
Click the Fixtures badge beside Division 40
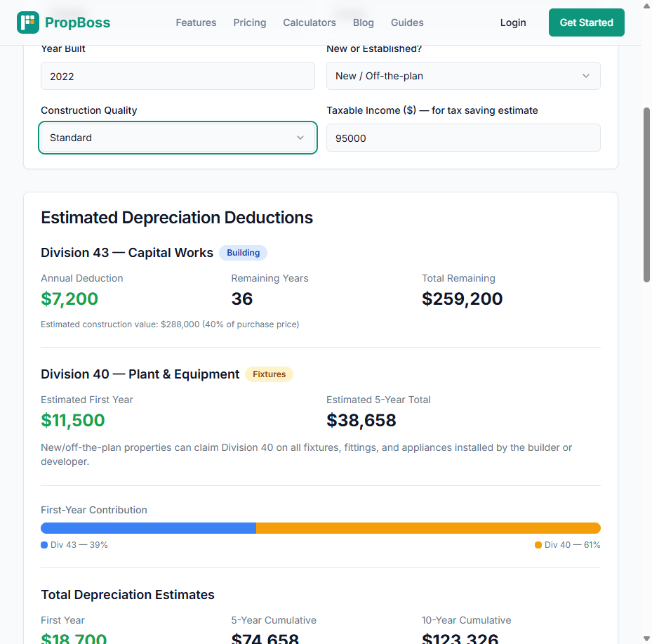click(269, 374)
